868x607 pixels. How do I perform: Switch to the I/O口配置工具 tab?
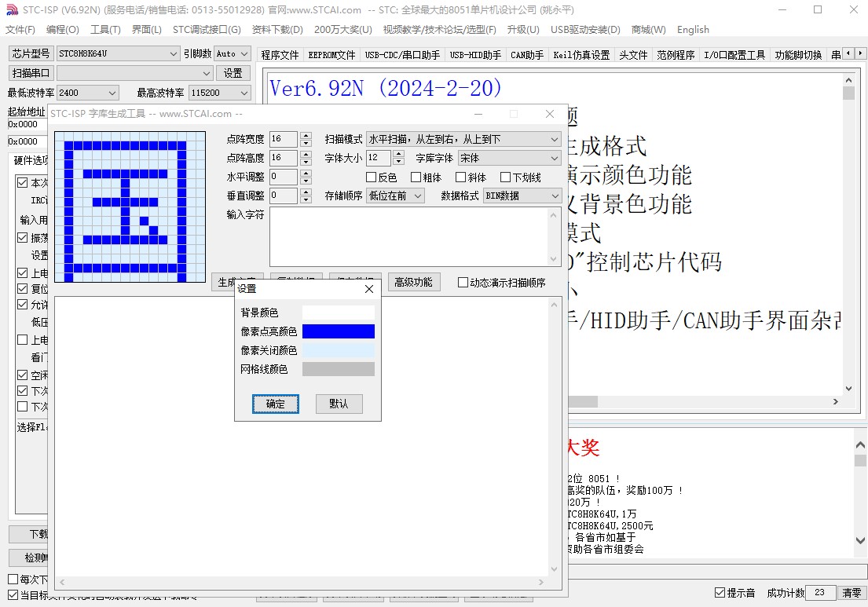734,55
